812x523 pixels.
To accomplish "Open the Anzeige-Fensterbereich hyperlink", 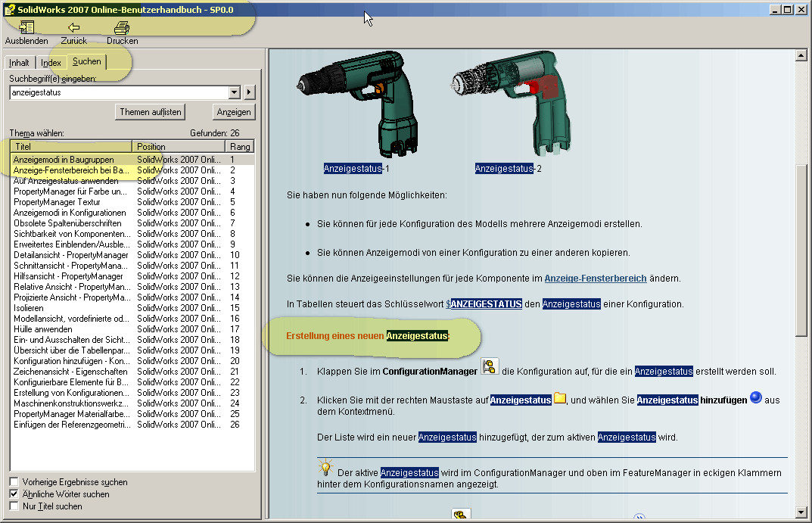I will (x=595, y=279).
